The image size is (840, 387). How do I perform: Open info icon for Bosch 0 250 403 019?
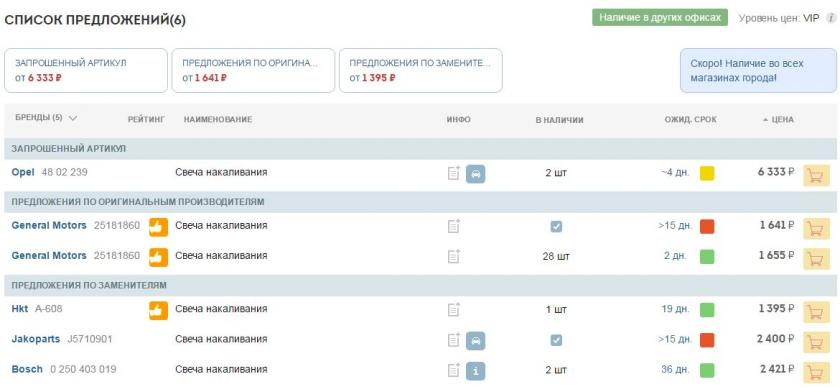click(x=476, y=371)
